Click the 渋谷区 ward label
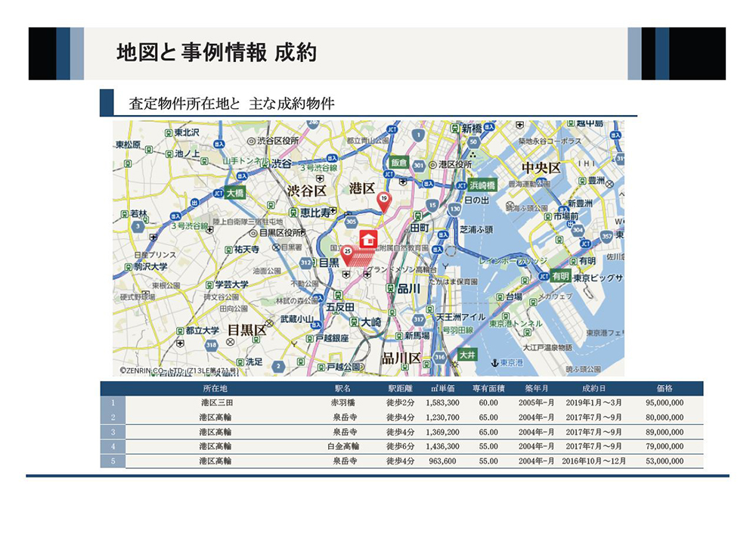This screenshot has height=534, width=756. [307, 191]
